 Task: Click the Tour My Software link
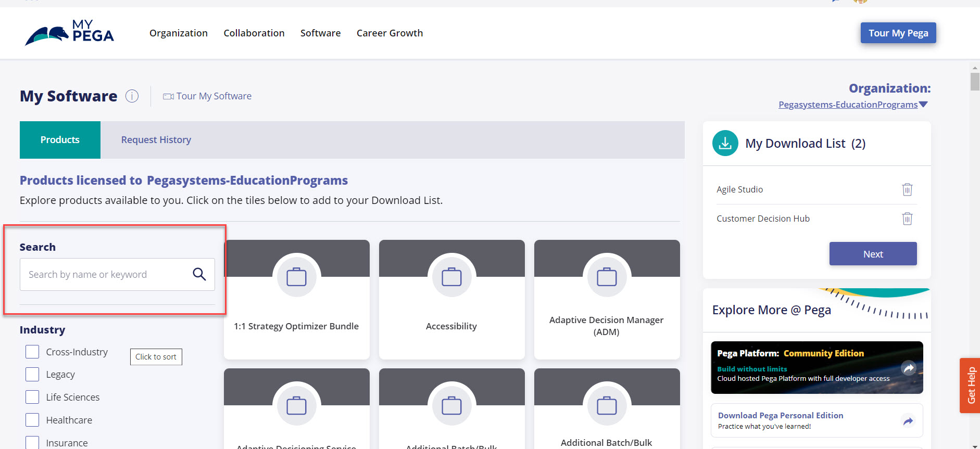(214, 96)
